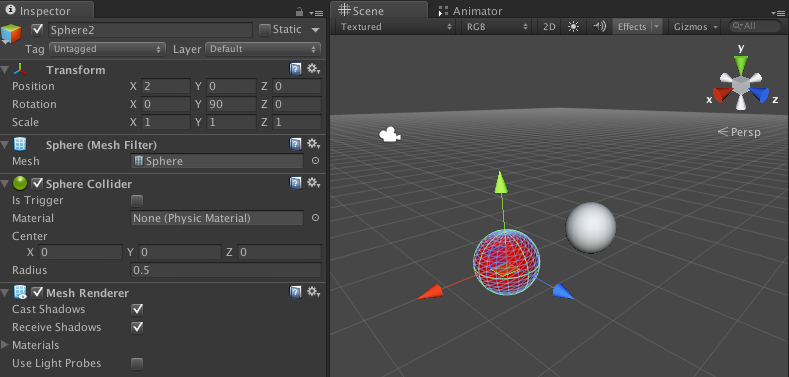Viewport: 789px width, 377px height.
Task: Collapse the Transform component
Action: coord(5,69)
